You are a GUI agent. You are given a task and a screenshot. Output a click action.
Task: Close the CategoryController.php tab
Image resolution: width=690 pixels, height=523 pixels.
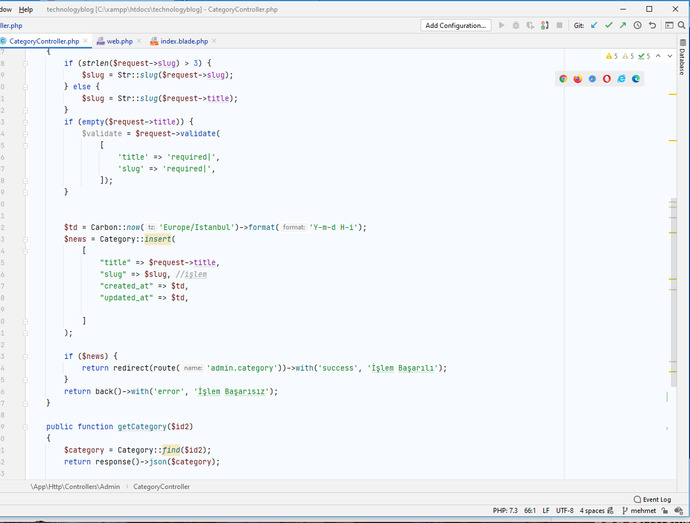point(85,41)
